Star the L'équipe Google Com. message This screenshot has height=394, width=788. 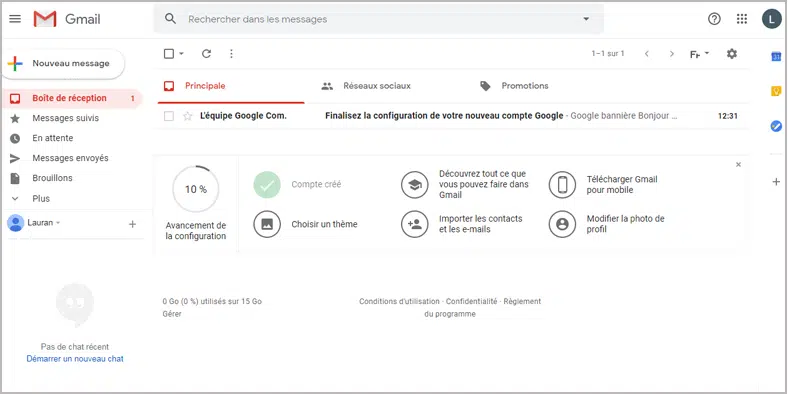coord(187,116)
